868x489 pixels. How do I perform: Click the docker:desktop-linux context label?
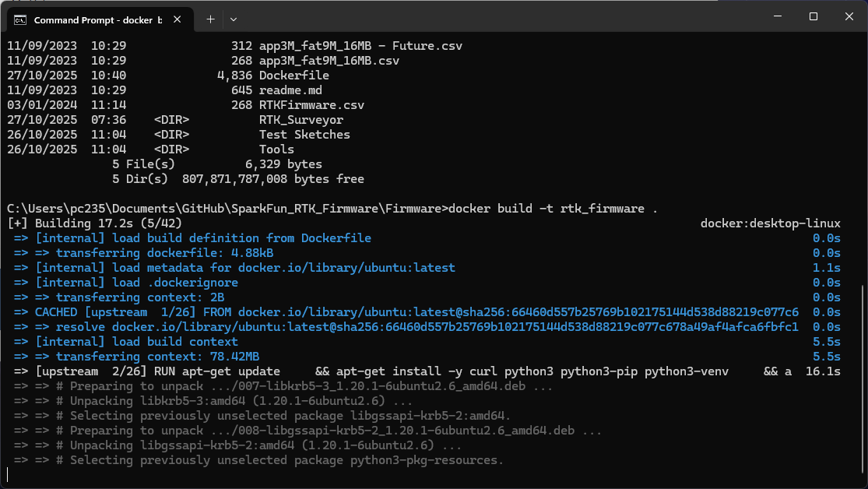pyautogui.click(x=770, y=223)
